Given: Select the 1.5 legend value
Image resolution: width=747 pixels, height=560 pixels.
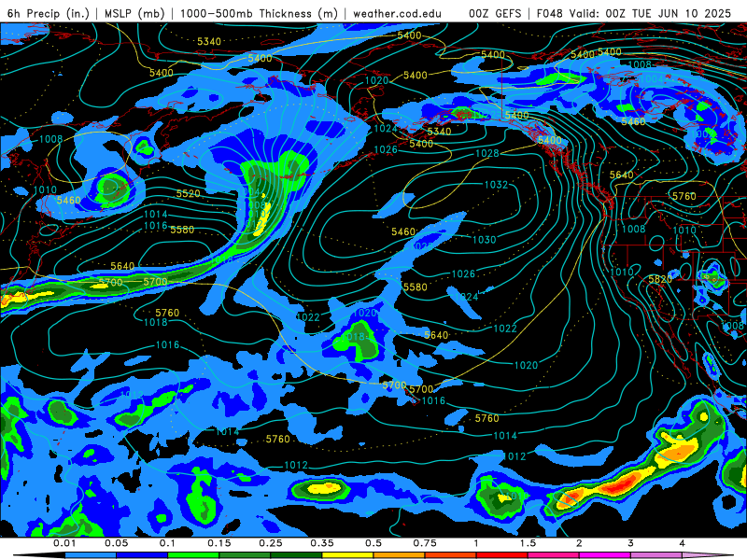Looking at the screenshot, I should 528,543.
